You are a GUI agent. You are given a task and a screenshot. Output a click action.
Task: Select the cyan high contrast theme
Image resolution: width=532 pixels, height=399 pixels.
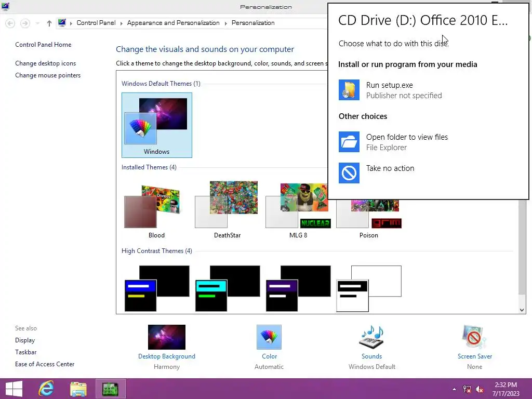coord(228,288)
